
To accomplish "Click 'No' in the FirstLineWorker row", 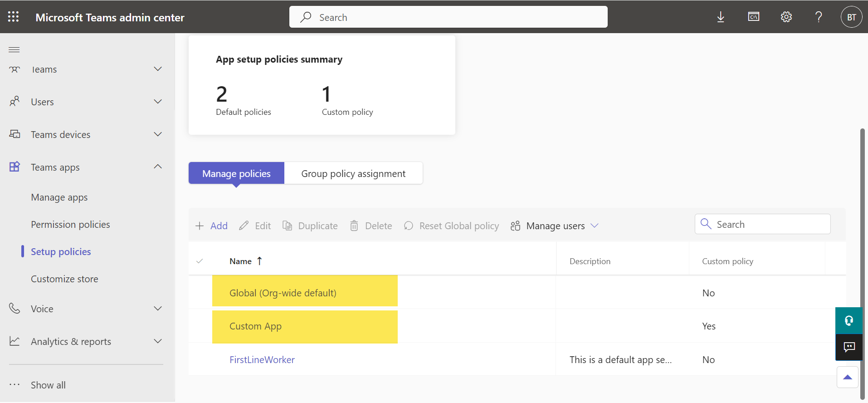I will pos(708,360).
